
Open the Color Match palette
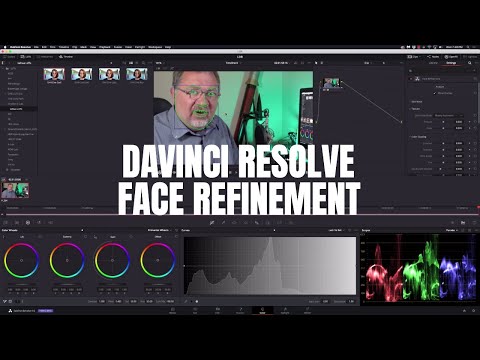(x=17, y=222)
